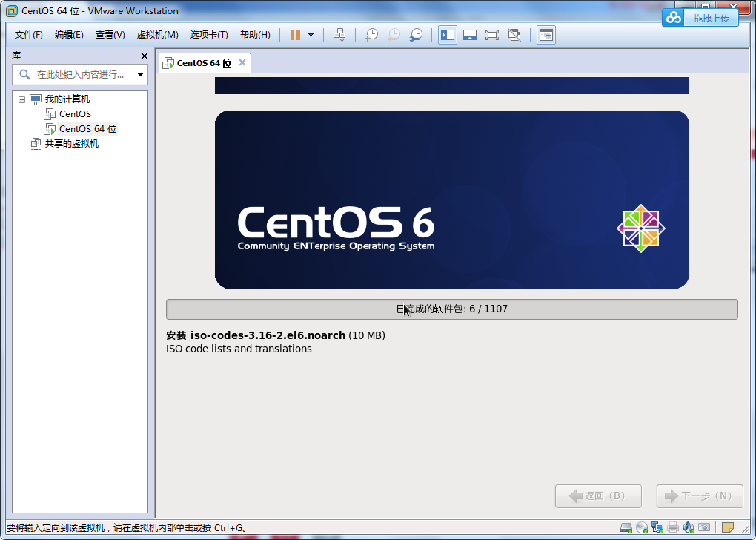This screenshot has width=756, height=540.
Task: Revert to the previous snapshot
Action: pos(394,35)
